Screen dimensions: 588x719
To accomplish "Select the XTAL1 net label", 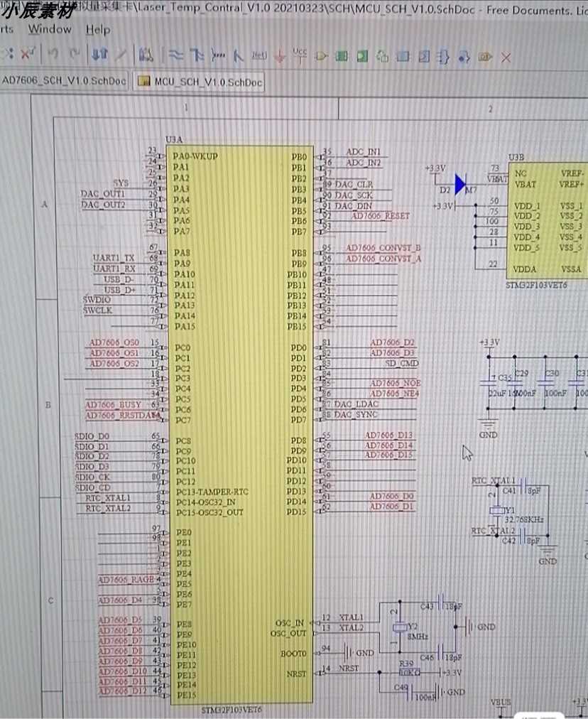I will point(351,617).
